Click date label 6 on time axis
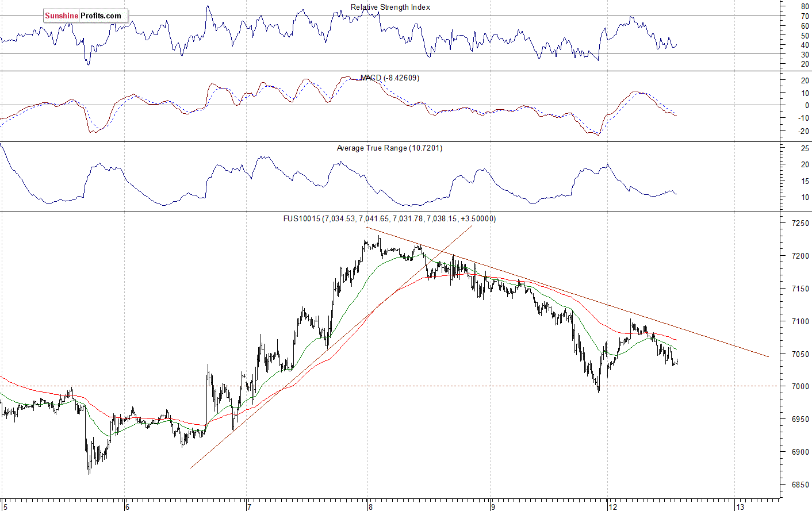Image resolution: width=812 pixels, height=511 pixels. click(127, 507)
